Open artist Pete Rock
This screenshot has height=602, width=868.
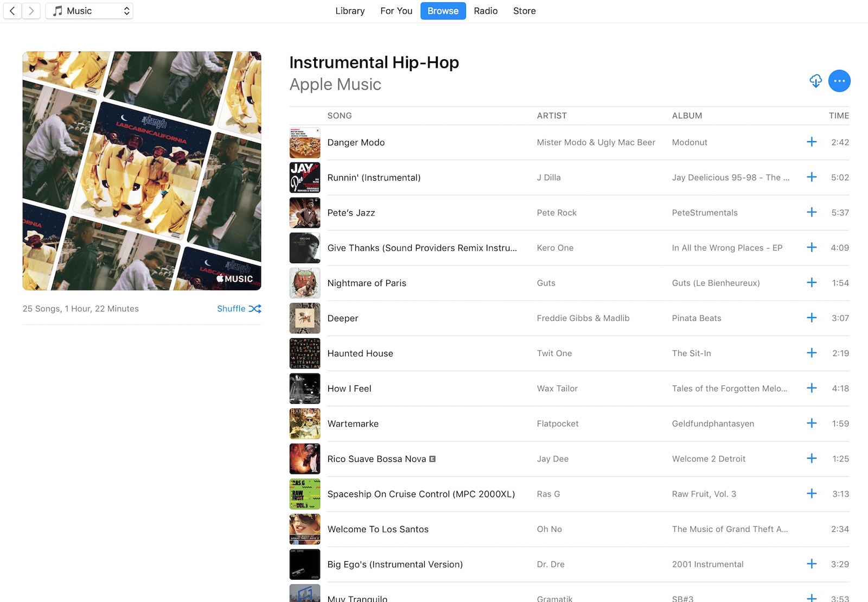557,213
